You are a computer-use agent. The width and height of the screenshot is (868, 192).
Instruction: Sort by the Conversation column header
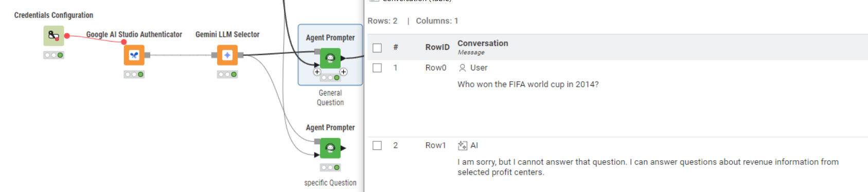coord(483,43)
